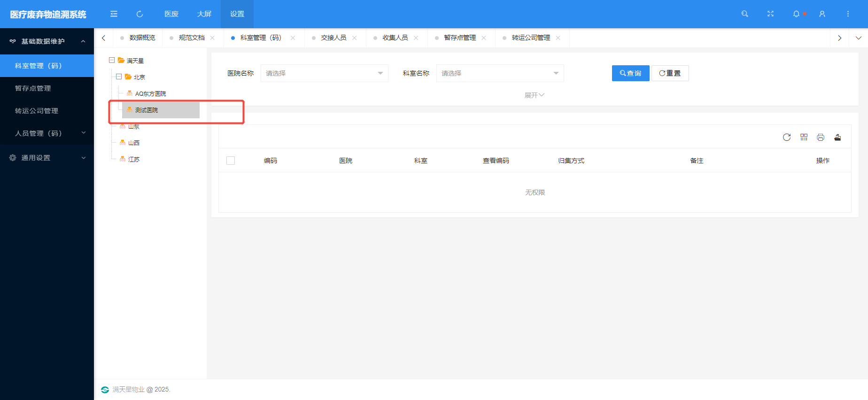
Task: Click the export icon above the table
Action: pyautogui.click(x=837, y=137)
